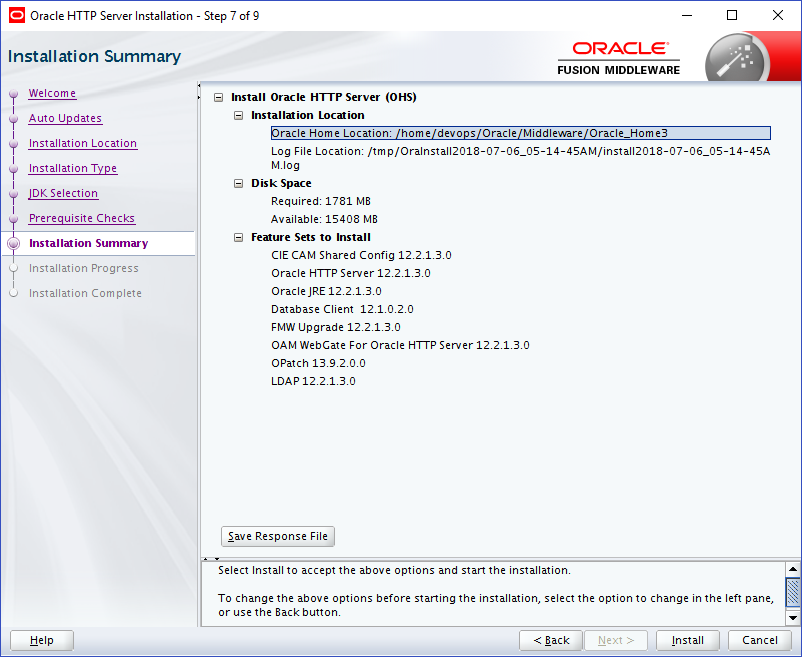Select OPatch 13.9.2.0.0 feature
802x657 pixels.
tap(318, 363)
